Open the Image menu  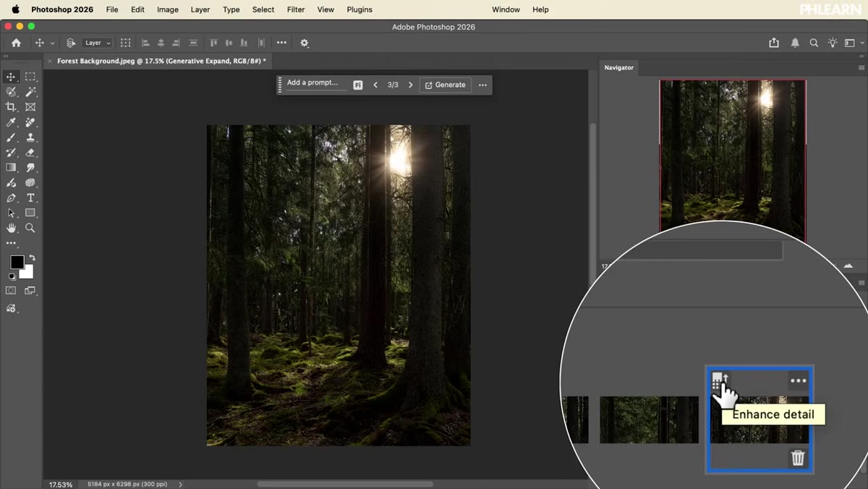click(x=168, y=9)
